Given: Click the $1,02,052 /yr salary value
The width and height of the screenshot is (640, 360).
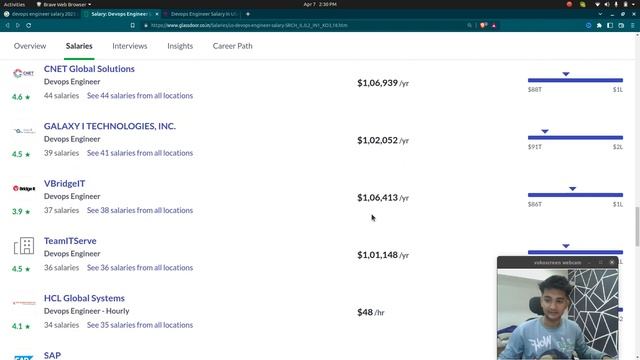Looking at the screenshot, I should (383, 140).
